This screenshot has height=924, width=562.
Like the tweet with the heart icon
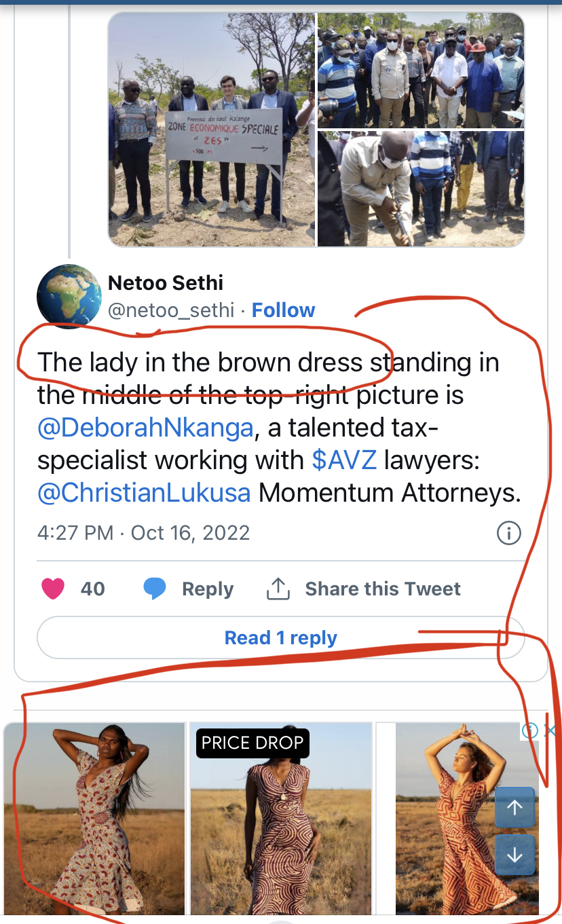pos(53,589)
